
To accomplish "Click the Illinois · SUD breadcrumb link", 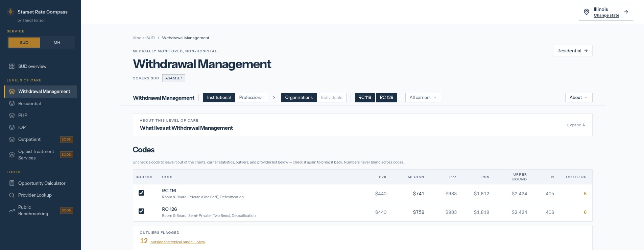I will coord(144,38).
